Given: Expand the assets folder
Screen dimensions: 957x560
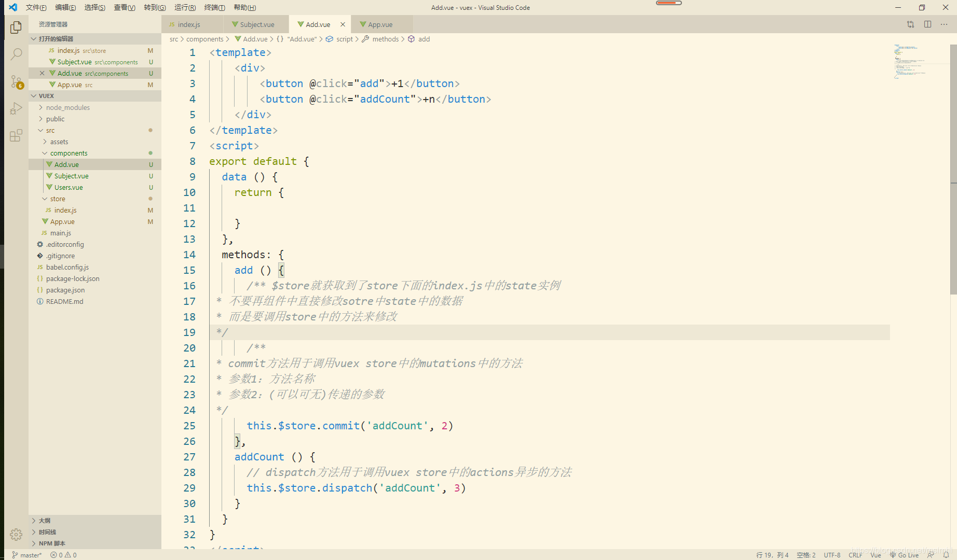Looking at the screenshot, I should coord(95,142).
